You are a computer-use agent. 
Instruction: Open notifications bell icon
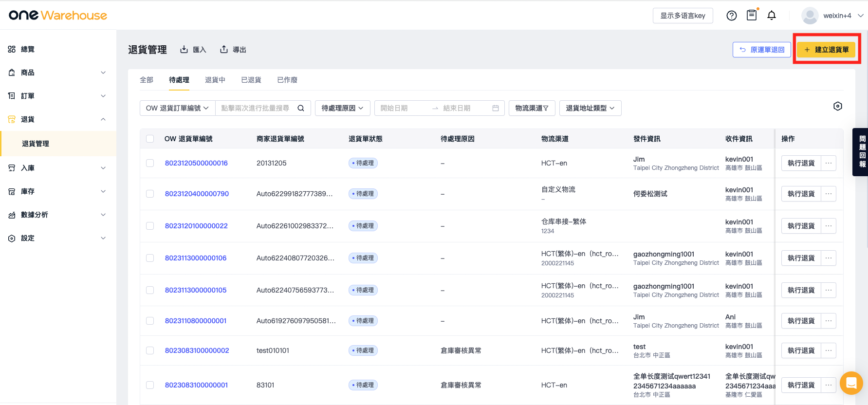pyautogui.click(x=772, y=16)
